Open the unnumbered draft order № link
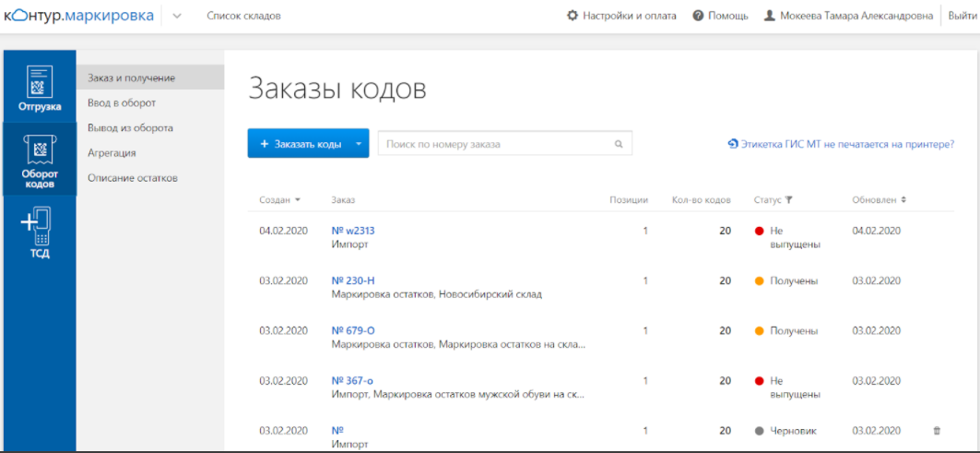Image resolution: width=980 pixels, height=453 pixels. coord(338,431)
